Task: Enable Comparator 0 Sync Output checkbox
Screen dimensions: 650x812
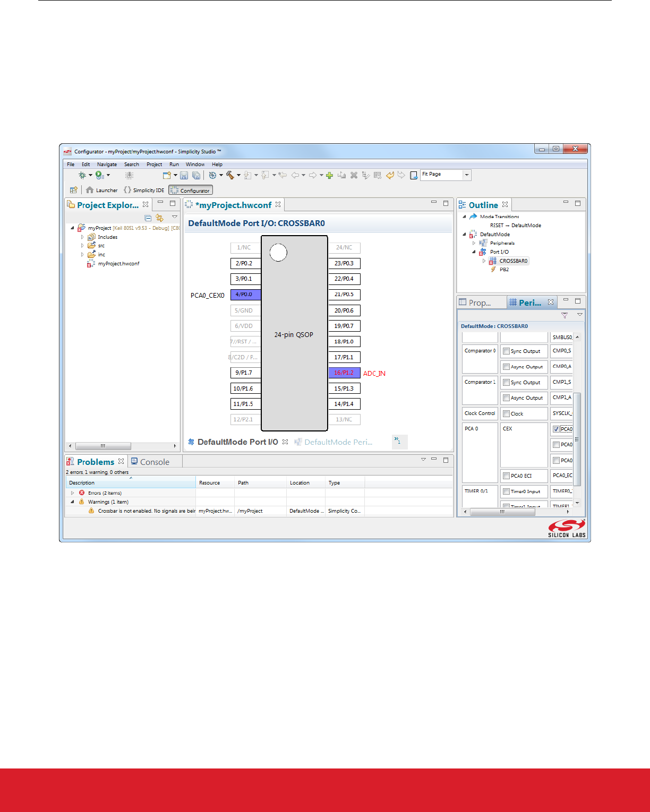Action: click(x=506, y=351)
